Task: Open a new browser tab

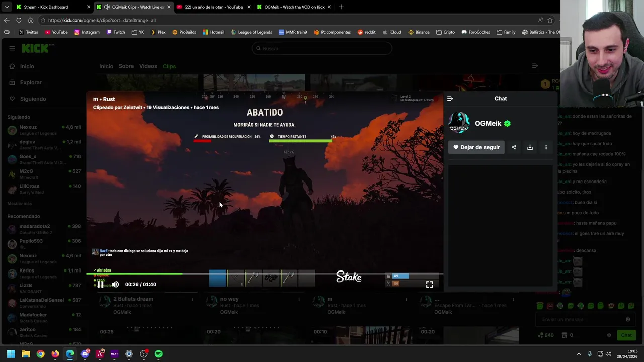Action: (341, 7)
